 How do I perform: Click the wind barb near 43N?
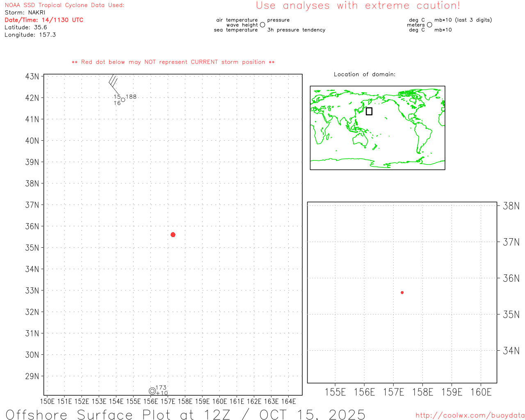click(x=114, y=84)
